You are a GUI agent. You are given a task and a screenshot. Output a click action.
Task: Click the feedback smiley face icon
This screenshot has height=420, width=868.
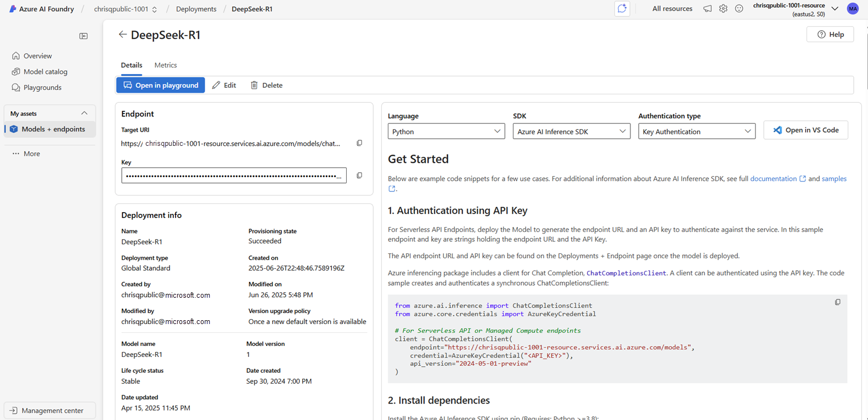[x=739, y=9]
